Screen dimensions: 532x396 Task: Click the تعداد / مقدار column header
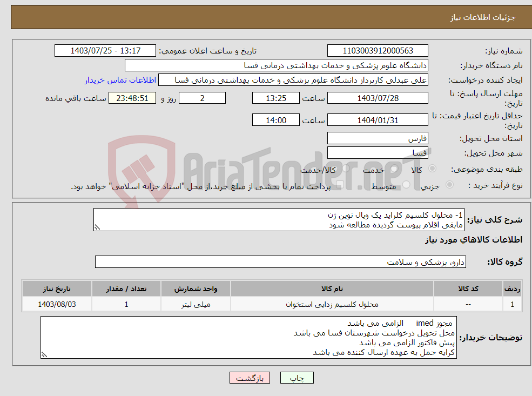click(x=126, y=289)
